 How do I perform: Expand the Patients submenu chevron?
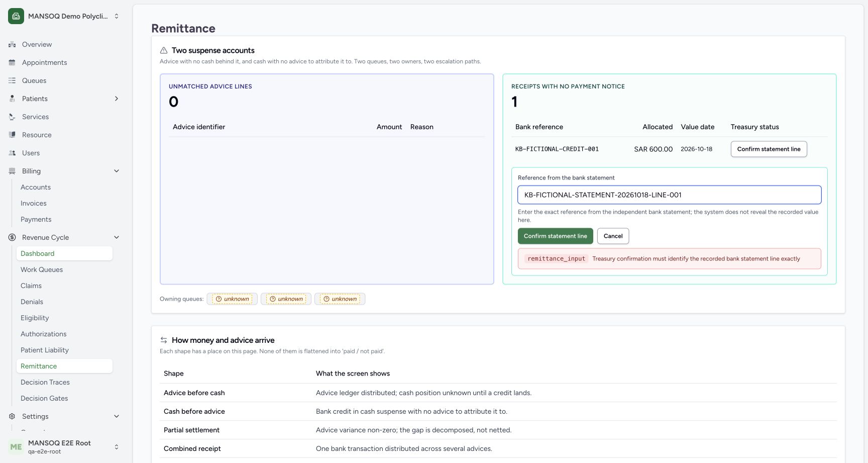pyautogui.click(x=117, y=99)
